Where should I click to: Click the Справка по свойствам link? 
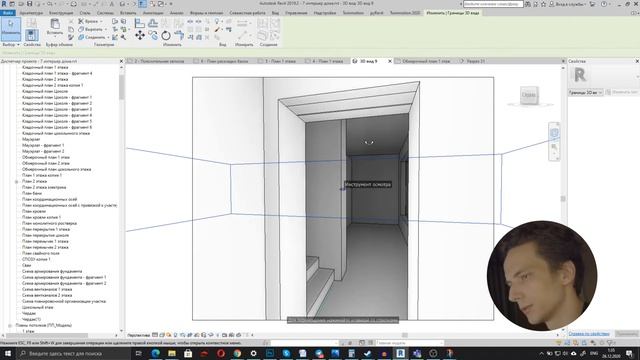point(589,334)
